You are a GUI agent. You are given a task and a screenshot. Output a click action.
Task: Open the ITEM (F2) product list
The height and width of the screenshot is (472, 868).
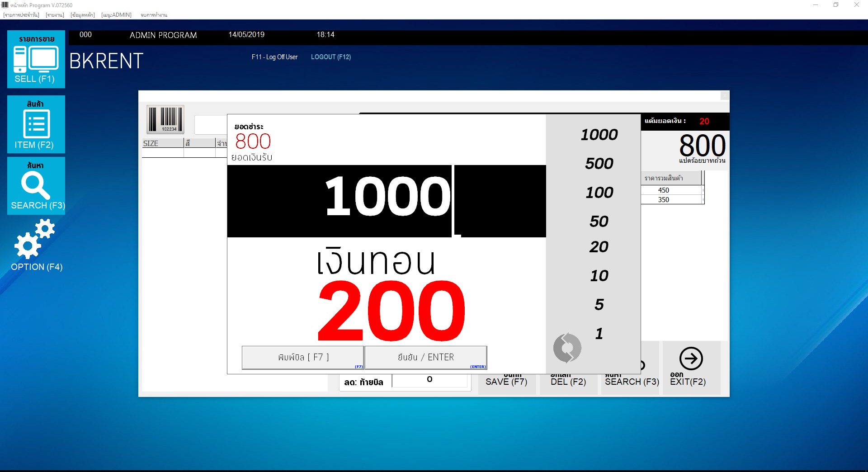[x=36, y=124]
